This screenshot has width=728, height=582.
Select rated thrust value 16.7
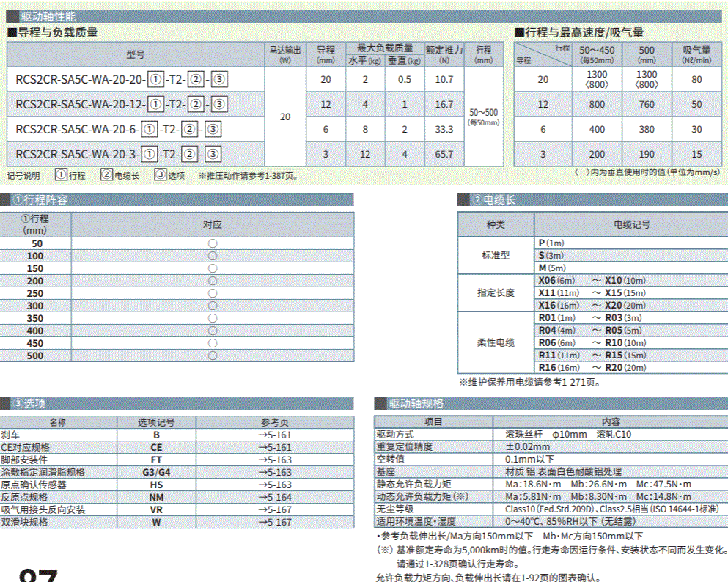click(444, 104)
